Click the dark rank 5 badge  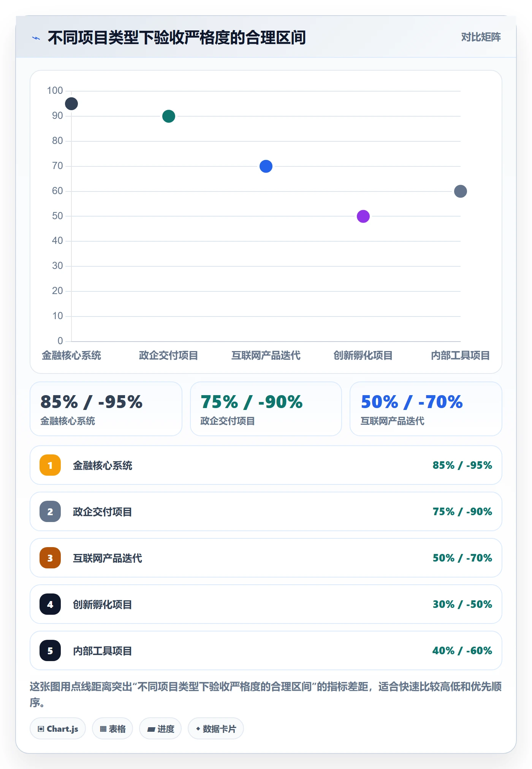[50, 650]
